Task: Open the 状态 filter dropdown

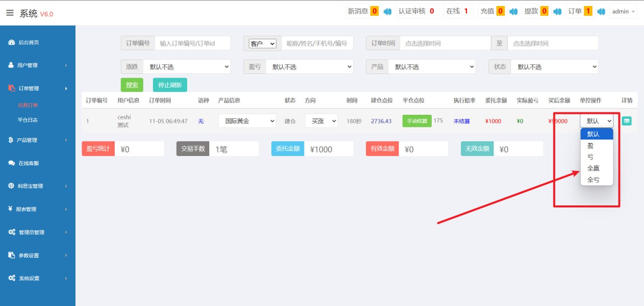Action: coord(554,67)
